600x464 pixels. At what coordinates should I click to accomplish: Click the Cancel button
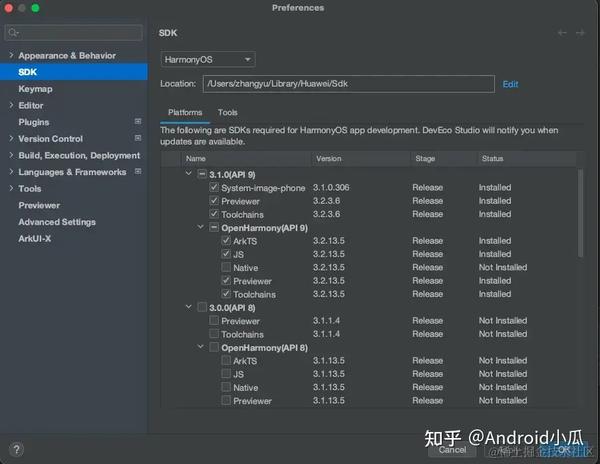(x=453, y=450)
